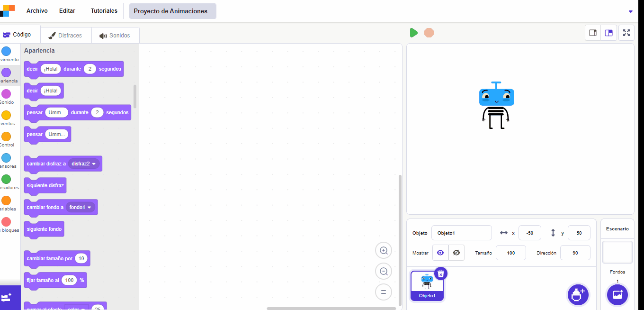The image size is (644, 310).
Task: Open the choose sprite button
Action: [578, 295]
